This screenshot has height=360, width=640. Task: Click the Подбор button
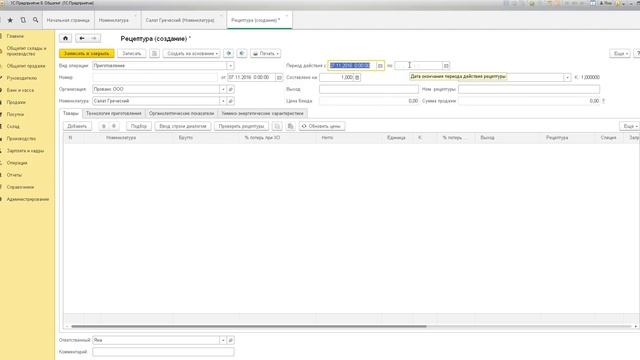[139, 127]
